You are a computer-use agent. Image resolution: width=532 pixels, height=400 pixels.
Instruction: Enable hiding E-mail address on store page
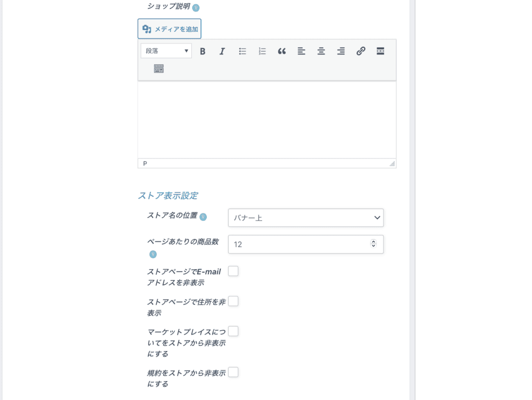coord(233,271)
